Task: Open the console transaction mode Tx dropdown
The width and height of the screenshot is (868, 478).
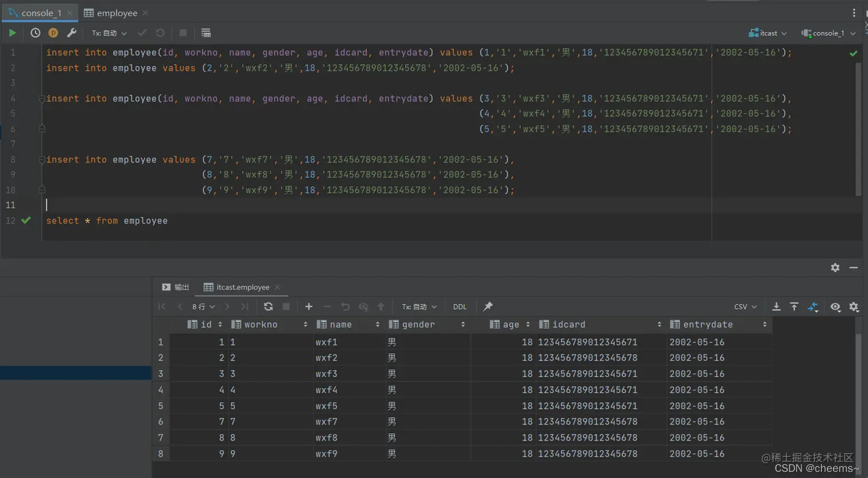Action: pos(109,33)
